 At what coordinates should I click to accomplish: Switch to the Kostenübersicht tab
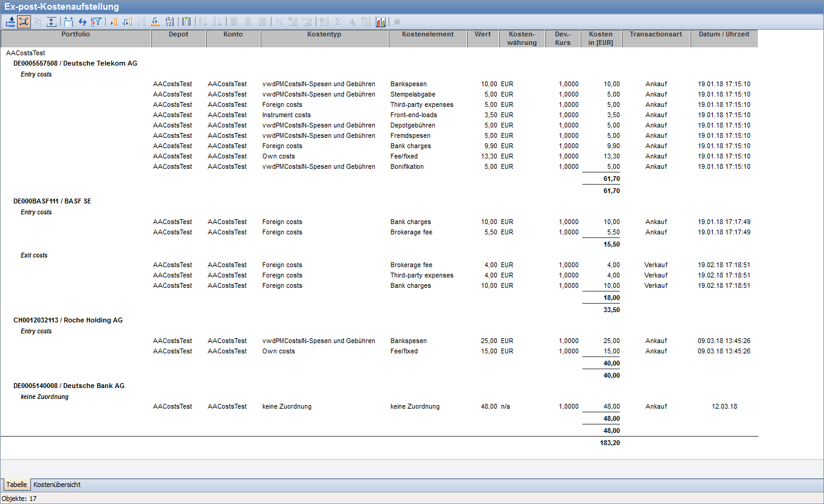57,485
